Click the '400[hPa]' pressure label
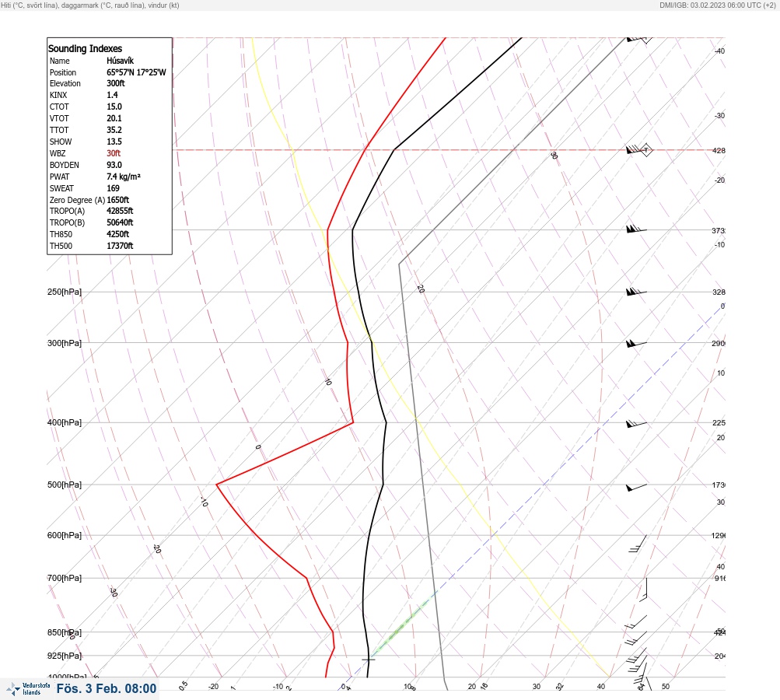The width and height of the screenshot is (780, 700). (65, 422)
